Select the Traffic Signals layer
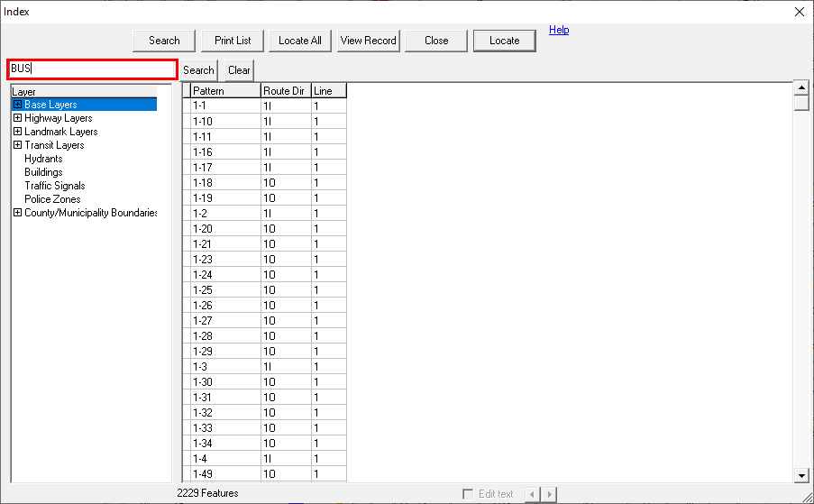 [x=54, y=186]
